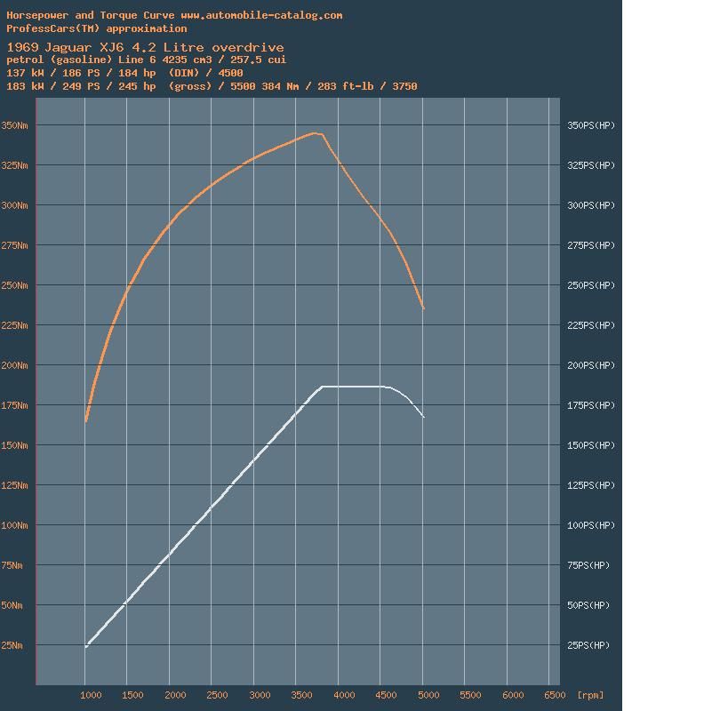
Task: Click the '2000' rpm axis label
Action: [x=175, y=695]
